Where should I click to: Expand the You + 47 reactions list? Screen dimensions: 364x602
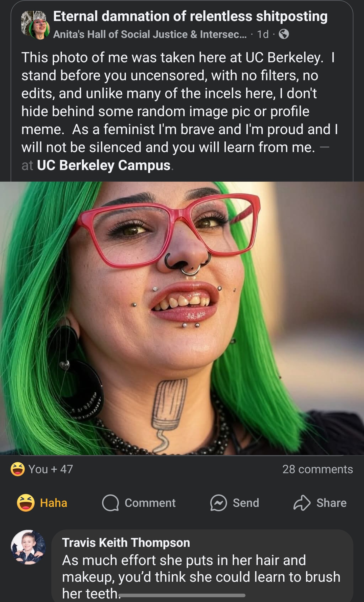pyautogui.click(x=51, y=469)
